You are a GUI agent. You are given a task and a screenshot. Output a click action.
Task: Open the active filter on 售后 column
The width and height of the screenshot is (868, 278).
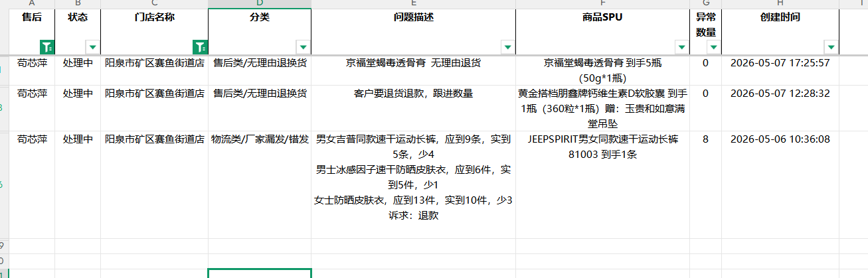coord(47,46)
